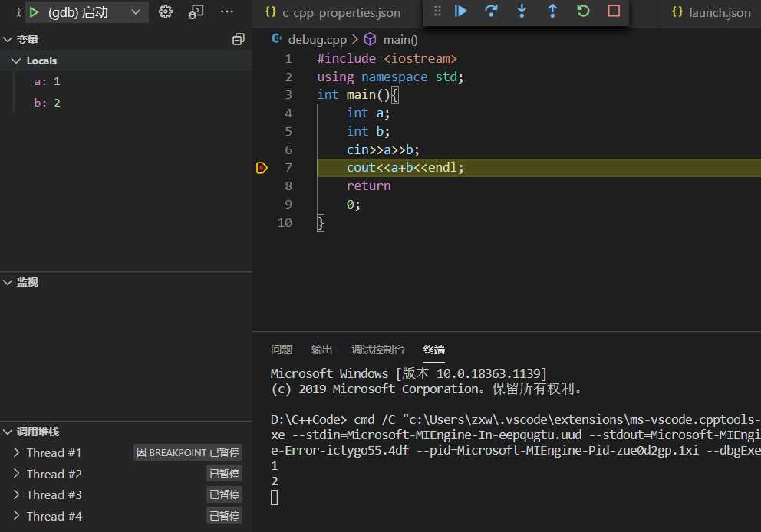Start debugging with green play arrow
The width and height of the screenshot is (761, 532).
(34, 12)
